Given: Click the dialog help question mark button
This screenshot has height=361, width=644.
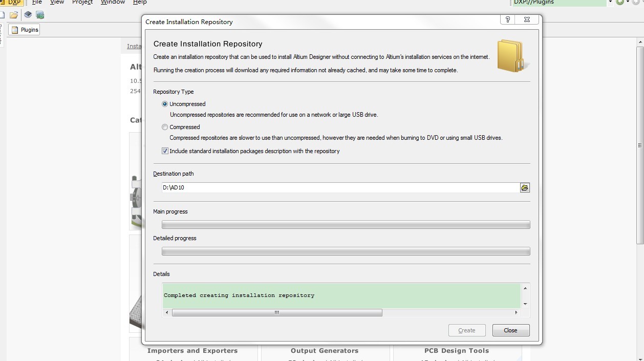Looking at the screenshot, I should (507, 19).
